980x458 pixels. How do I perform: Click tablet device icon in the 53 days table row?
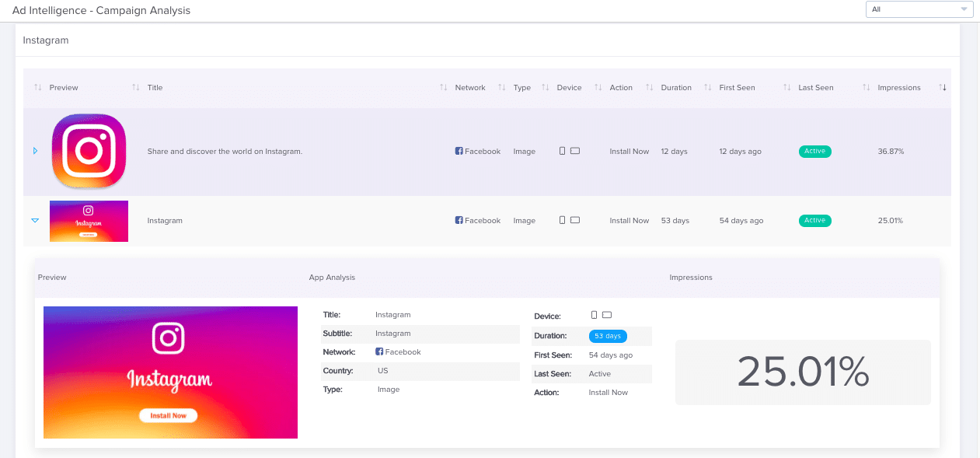click(x=575, y=220)
